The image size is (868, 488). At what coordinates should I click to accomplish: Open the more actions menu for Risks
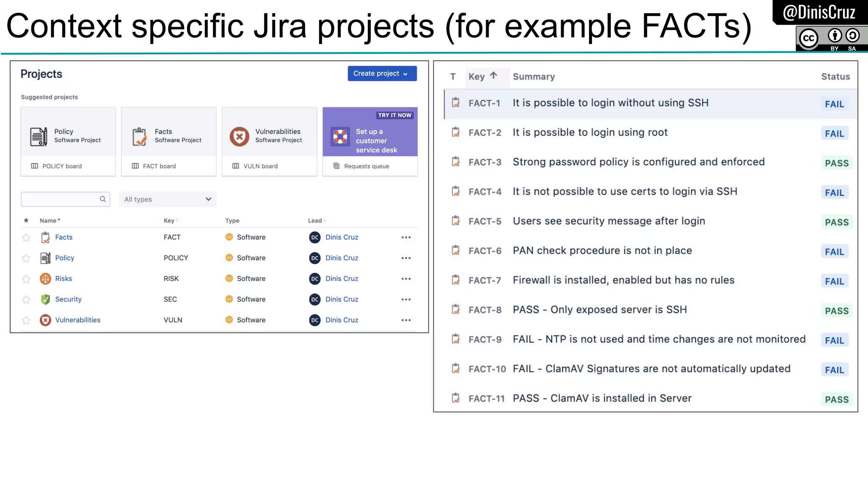406,279
